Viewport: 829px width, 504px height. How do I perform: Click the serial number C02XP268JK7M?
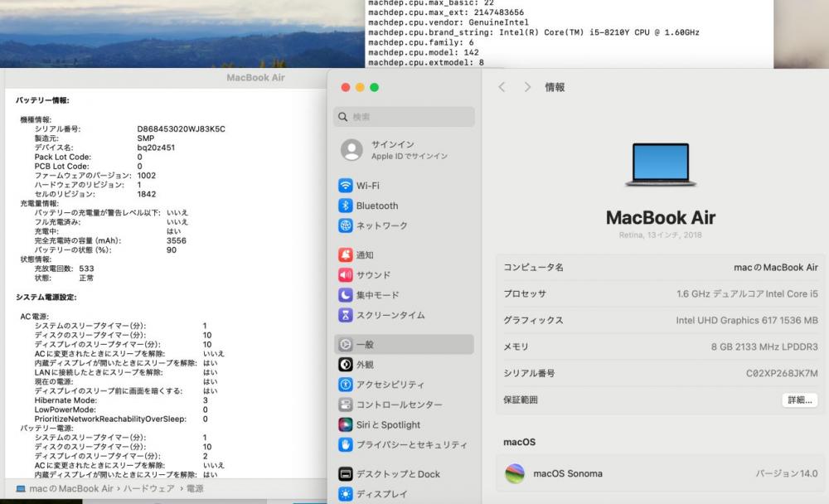pyautogui.click(x=782, y=373)
